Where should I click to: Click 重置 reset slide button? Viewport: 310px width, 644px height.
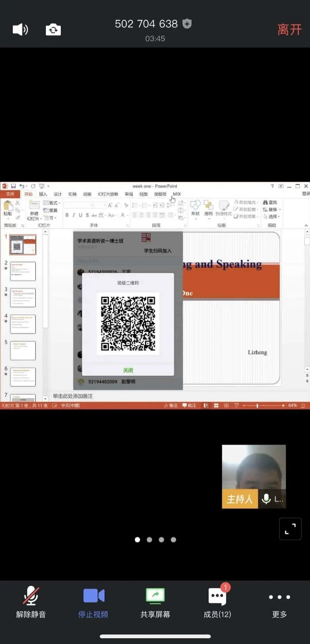(51, 210)
